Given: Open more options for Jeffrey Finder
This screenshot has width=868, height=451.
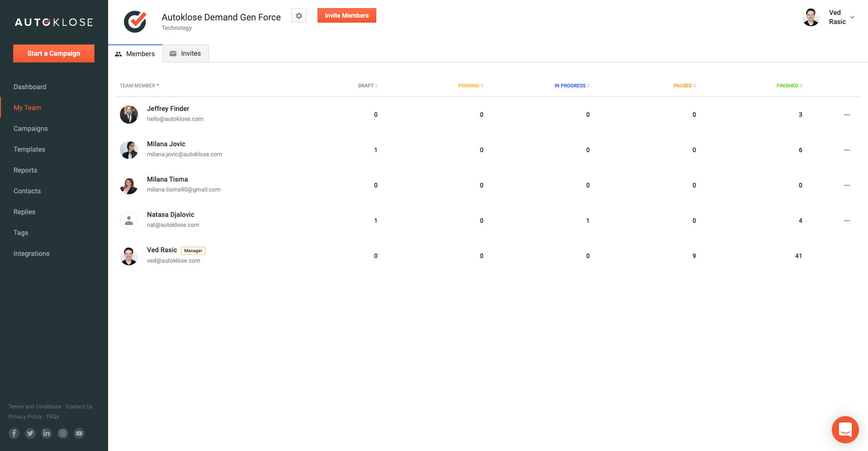Looking at the screenshot, I should [847, 115].
